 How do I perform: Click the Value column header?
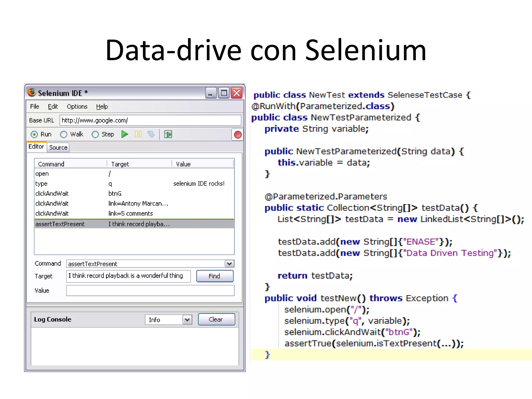click(203, 164)
